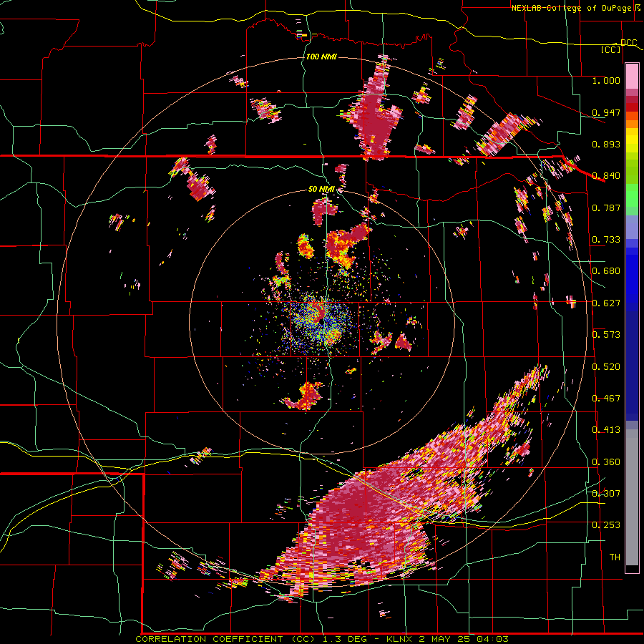Click the [CC] legend heading
The height and width of the screenshot is (644, 644).
tap(611, 49)
